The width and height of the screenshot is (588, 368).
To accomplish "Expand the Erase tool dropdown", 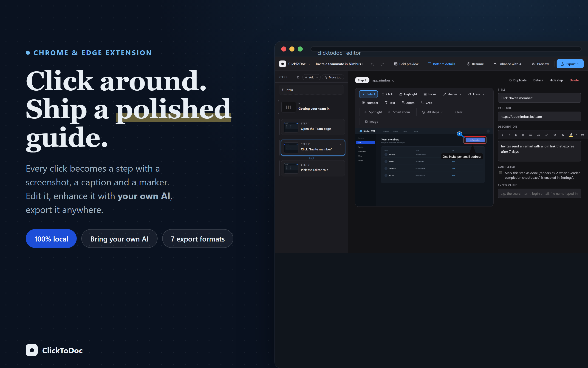I will tap(476, 94).
